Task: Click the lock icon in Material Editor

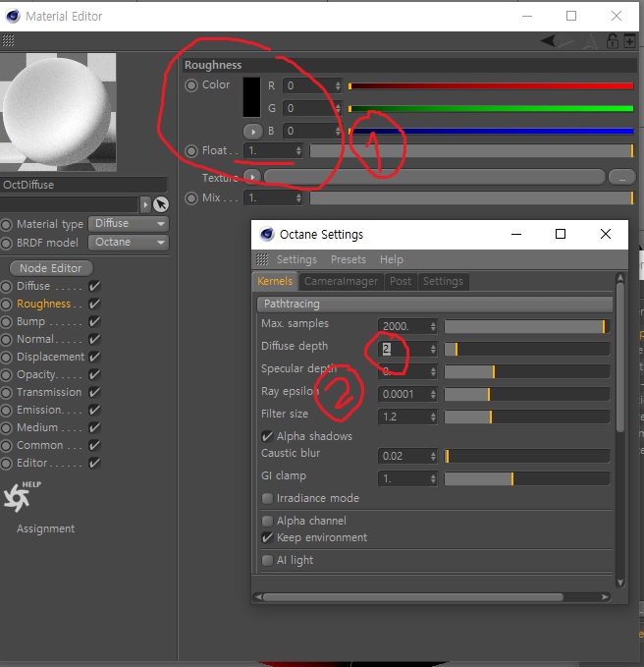Action: point(612,41)
